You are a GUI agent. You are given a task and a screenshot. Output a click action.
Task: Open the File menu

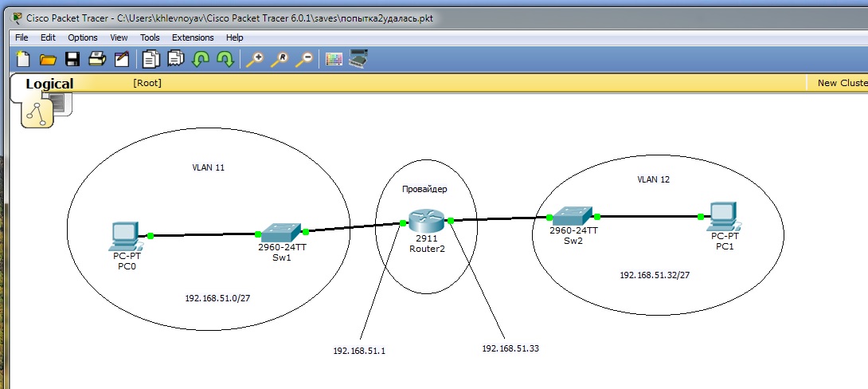pos(22,37)
